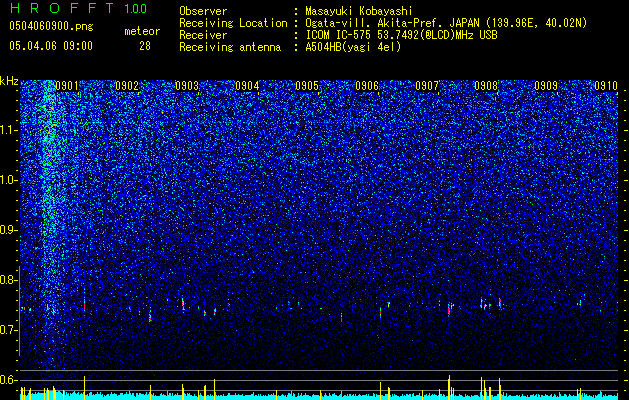Image resolution: width=629 pixels, height=400 pixels.
Task: Click the HROFFT title text
Action: pos(63,8)
